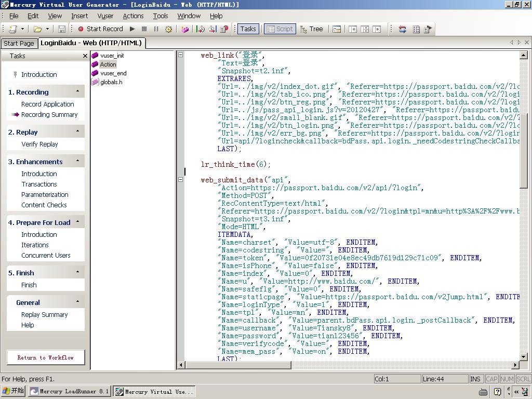
Task: Open Content Checks task
Action: tap(44, 205)
